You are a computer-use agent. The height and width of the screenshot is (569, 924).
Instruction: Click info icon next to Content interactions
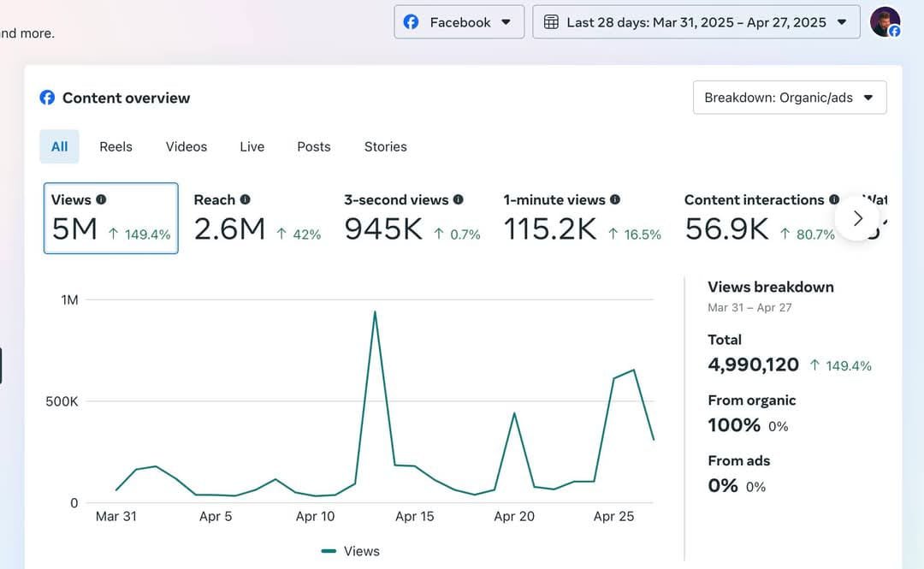[x=834, y=199]
